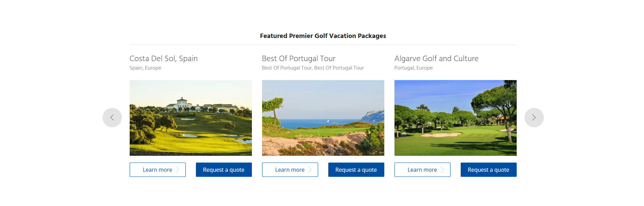The image size is (644, 206).
Task: Open the Algarve golf course photo
Action: pyautogui.click(x=456, y=118)
